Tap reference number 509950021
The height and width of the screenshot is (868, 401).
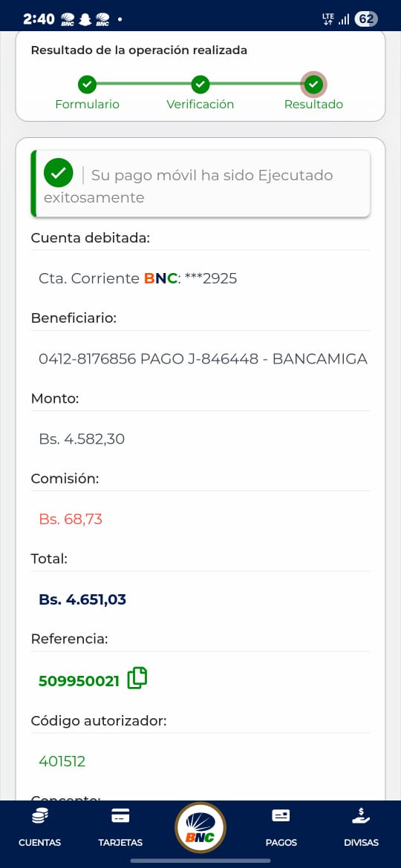pyautogui.click(x=79, y=681)
